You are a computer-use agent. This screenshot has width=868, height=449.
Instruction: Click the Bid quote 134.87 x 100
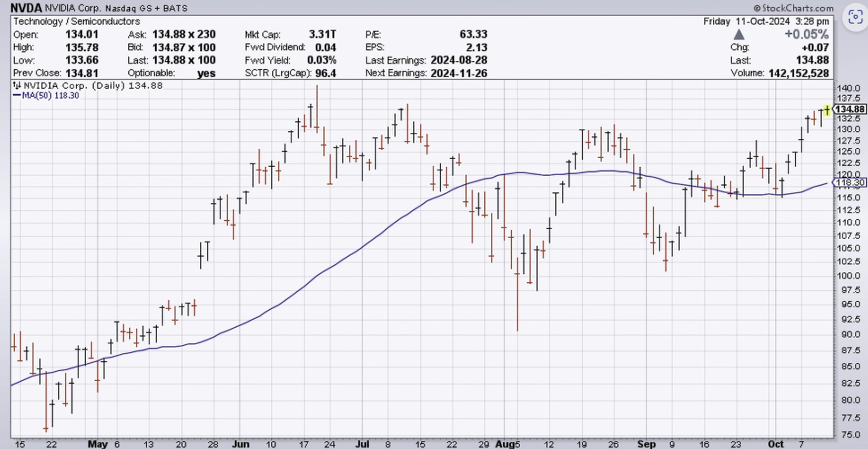click(184, 47)
